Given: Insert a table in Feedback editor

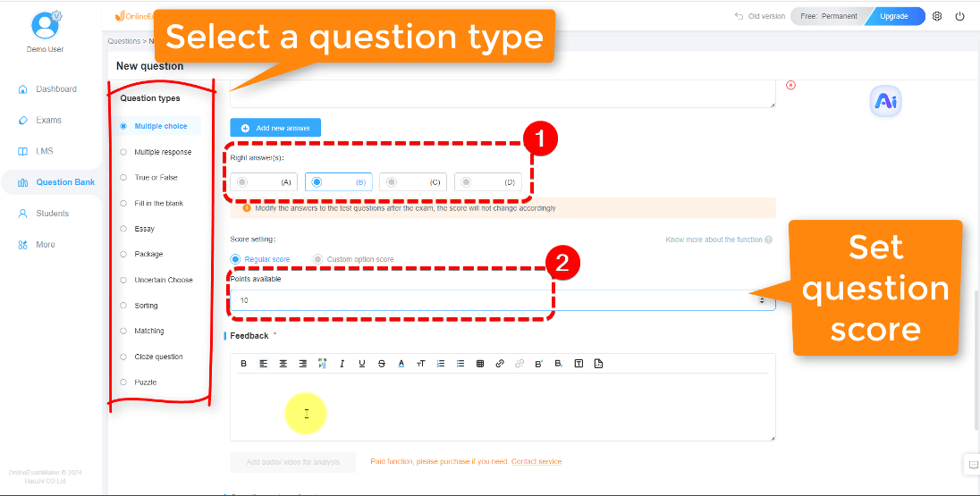Looking at the screenshot, I should click(480, 364).
